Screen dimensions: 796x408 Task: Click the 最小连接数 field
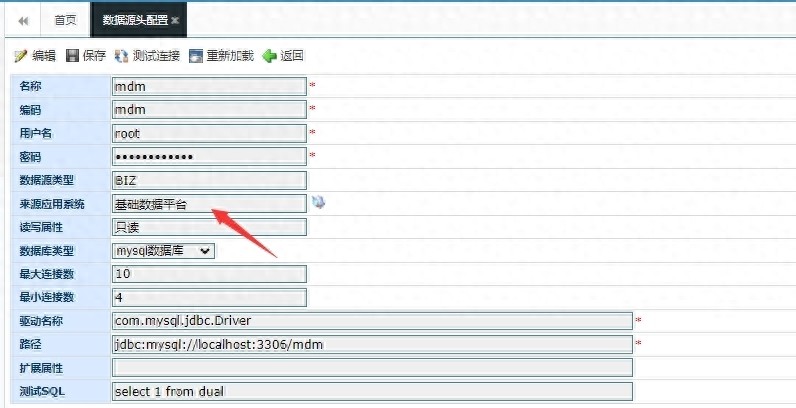tap(209, 297)
